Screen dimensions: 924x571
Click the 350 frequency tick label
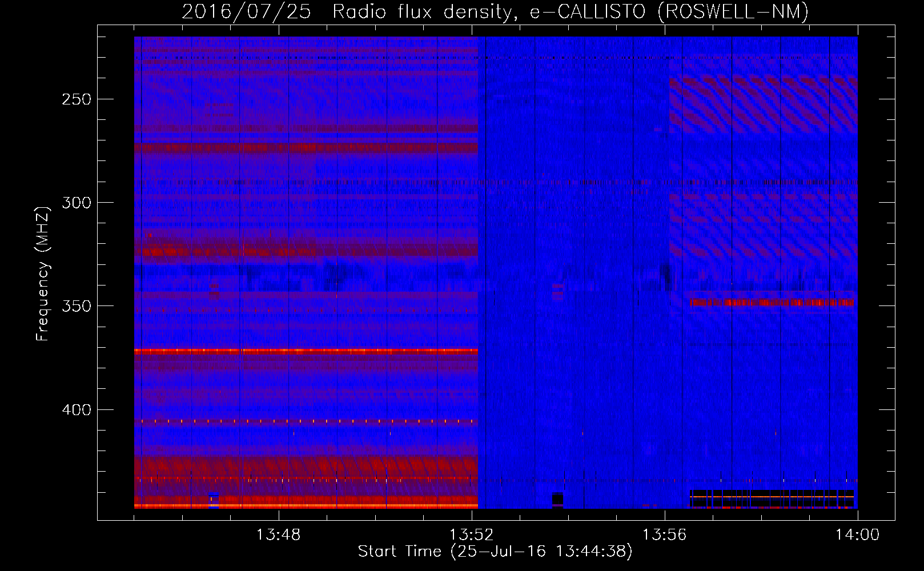coord(77,306)
